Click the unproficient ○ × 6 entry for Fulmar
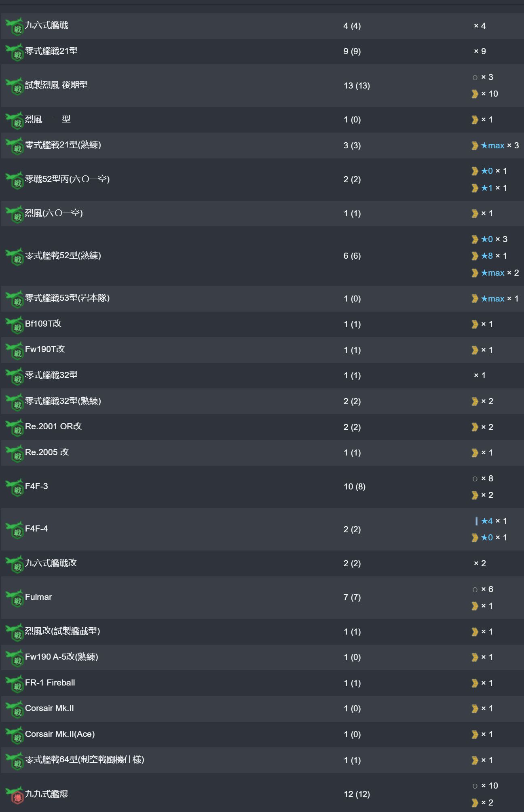The image size is (524, 812). point(483,589)
